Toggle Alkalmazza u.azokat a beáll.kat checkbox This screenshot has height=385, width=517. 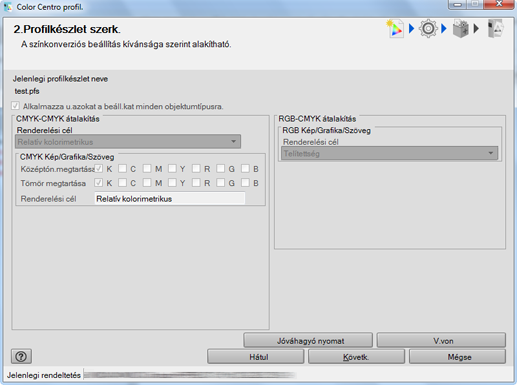15,106
